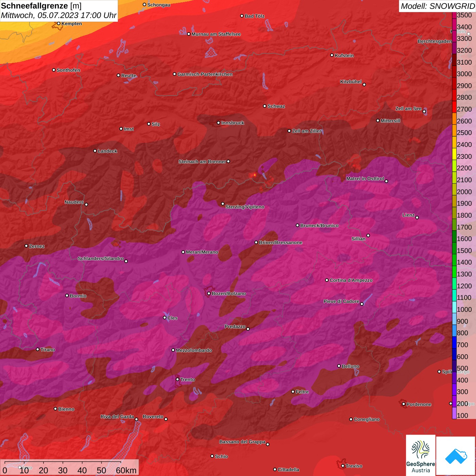Click the Kufstein city label
This screenshot has height=476, width=476.
coord(344,55)
